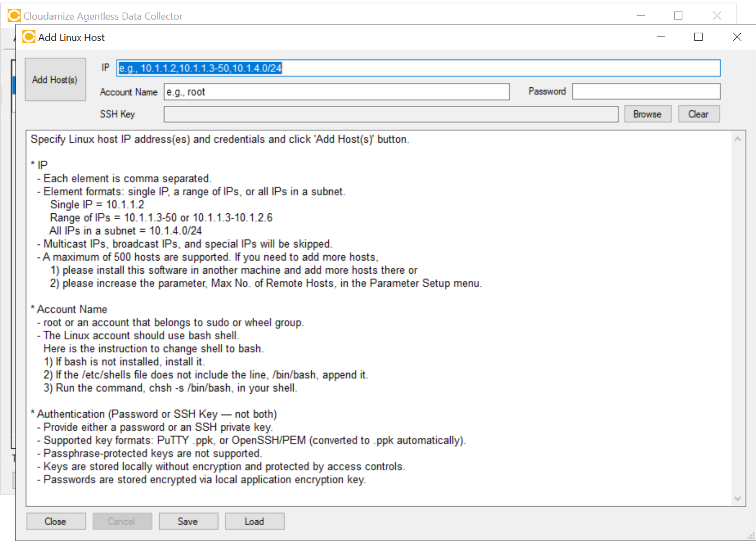This screenshot has width=756, height=541.
Task: Click the 'Multicast IPs, broadcast IPs' line
Action: coord(185,244)
